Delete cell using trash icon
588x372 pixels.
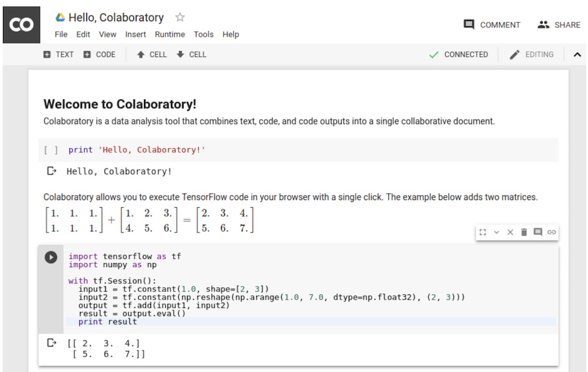point(524,232)
